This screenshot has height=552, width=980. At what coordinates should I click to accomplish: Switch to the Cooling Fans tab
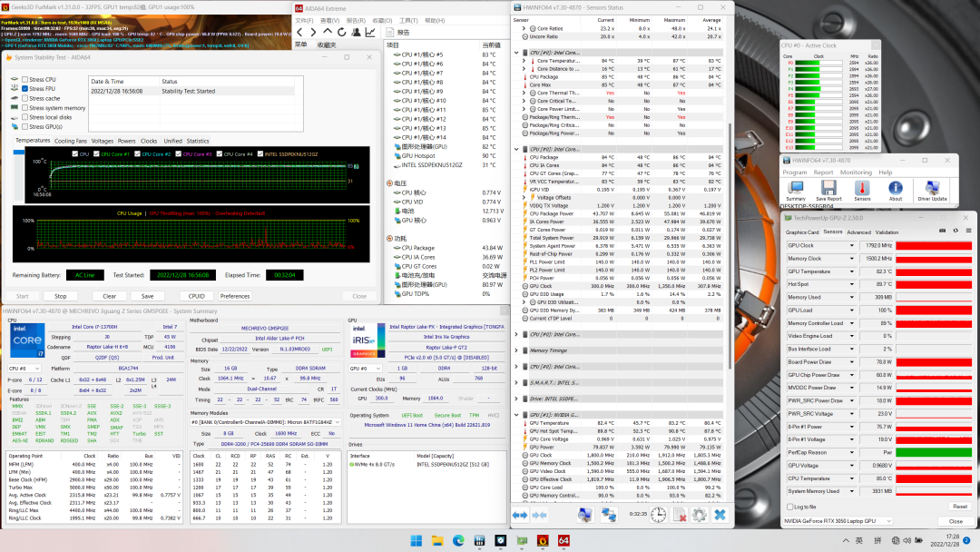71,142
